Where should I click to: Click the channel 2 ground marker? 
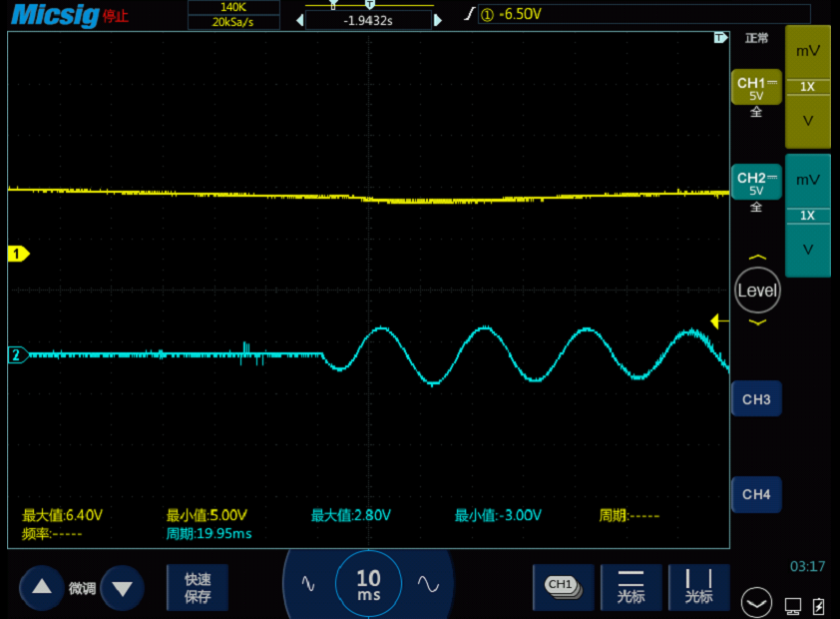pyautogui.click(x=18, y=354)
